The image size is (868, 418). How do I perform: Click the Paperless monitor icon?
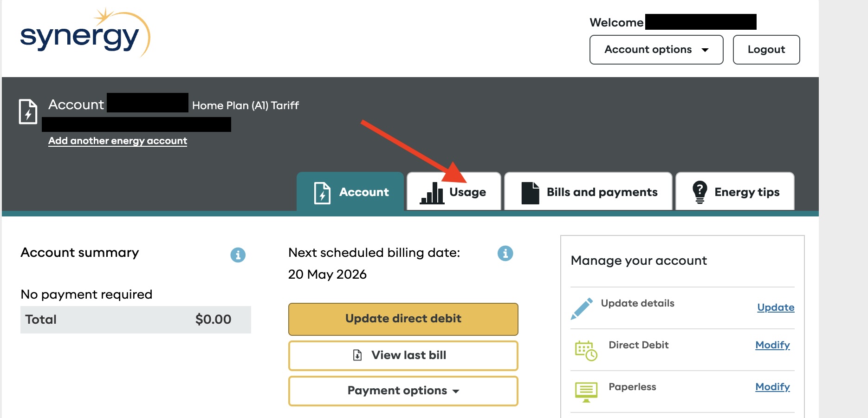point(586,392)
